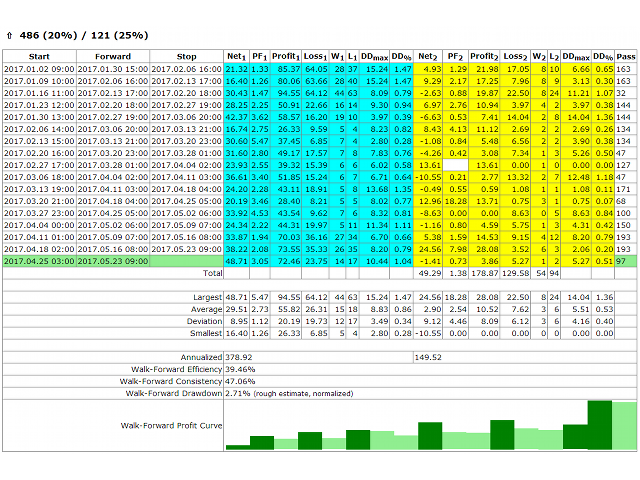The image size is (640, 480).
Task: Click drawdown value 2.71% rough estimate
Action: (x=289, y=393)
